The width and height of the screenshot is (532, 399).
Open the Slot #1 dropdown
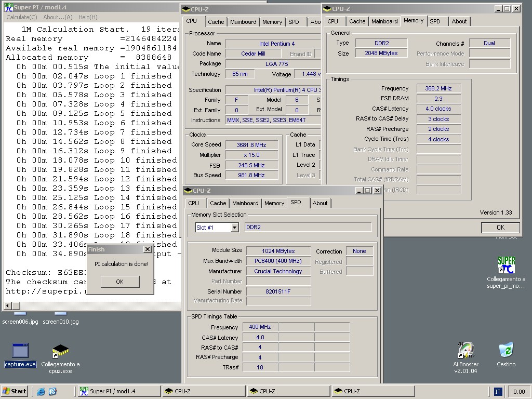tap(234, 228)
